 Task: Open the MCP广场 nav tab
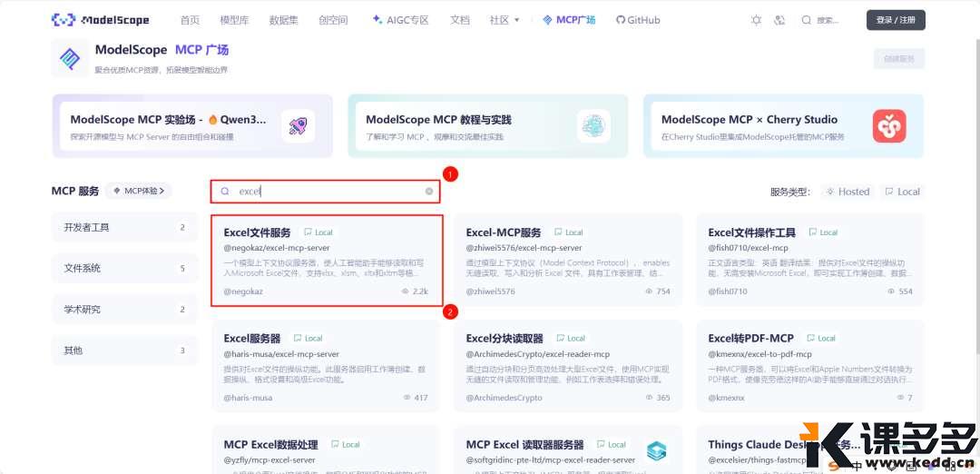(568, 20)
